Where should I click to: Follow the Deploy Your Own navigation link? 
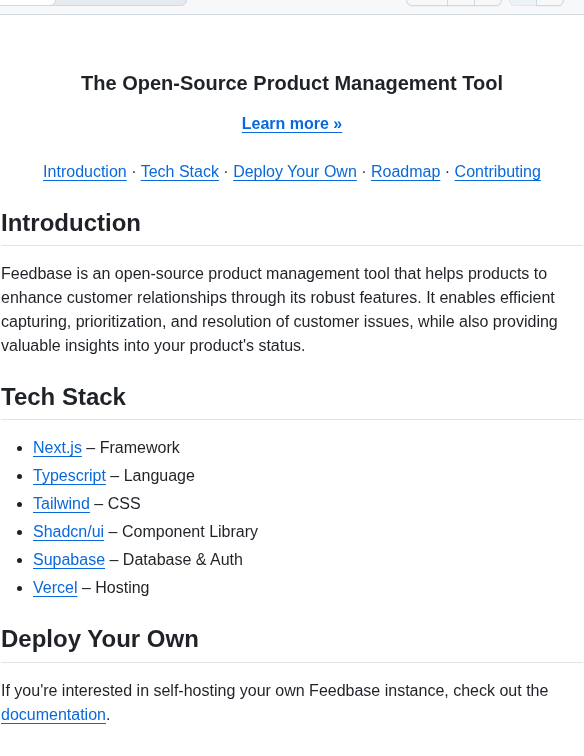(295, 172)
